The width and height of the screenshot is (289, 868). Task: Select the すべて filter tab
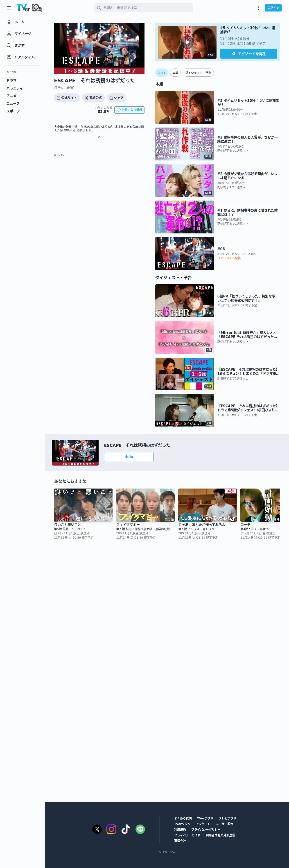pyautogui.click(x=162, y=73)
